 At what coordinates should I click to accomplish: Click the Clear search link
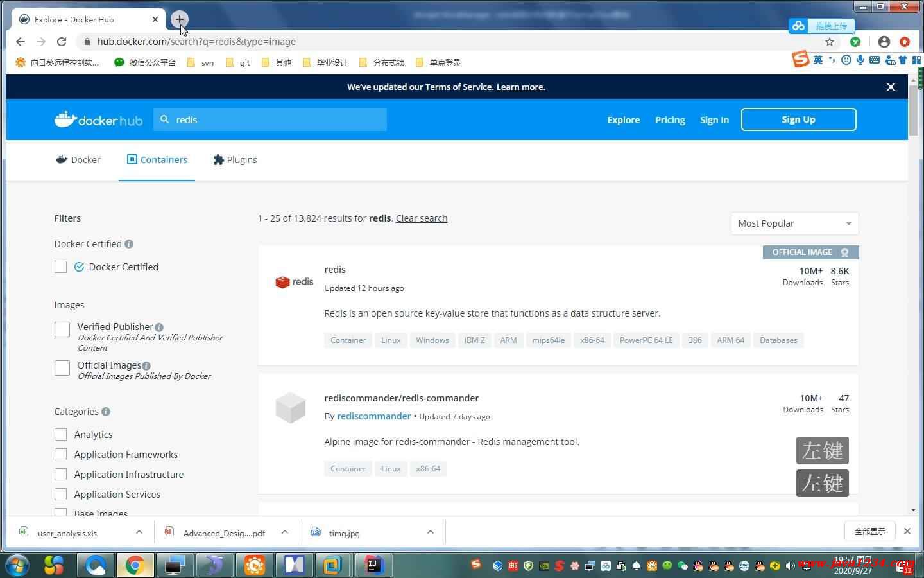[422, 218]
